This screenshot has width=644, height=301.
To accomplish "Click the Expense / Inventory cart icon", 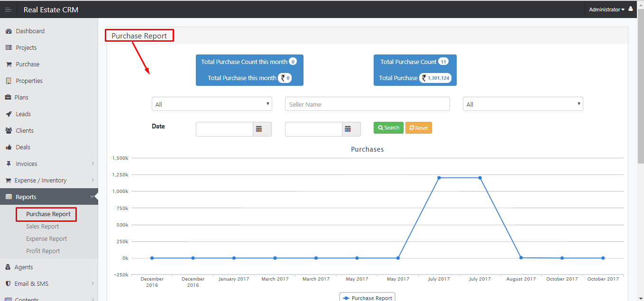I will tap(8, 181).
